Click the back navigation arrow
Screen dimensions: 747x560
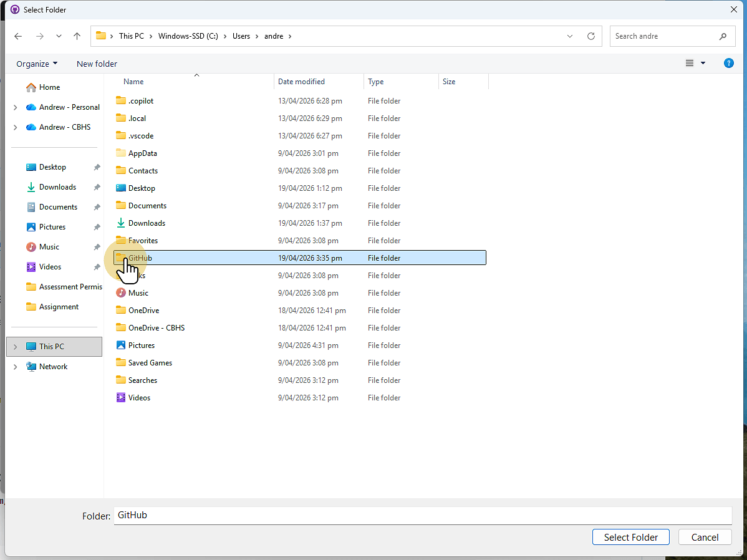(18, 36)
